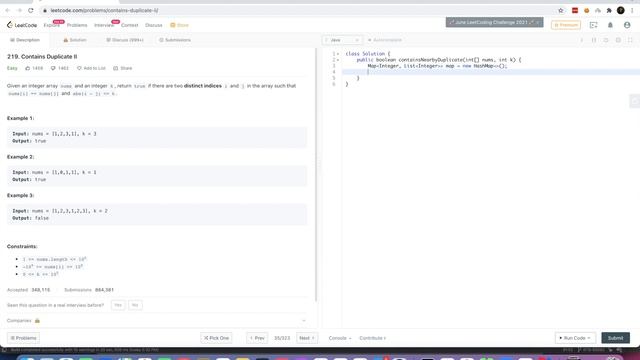Click the LeetCode logo
Image resolution: width=640 pixels, height=360 pixels.
coord(22,25)
